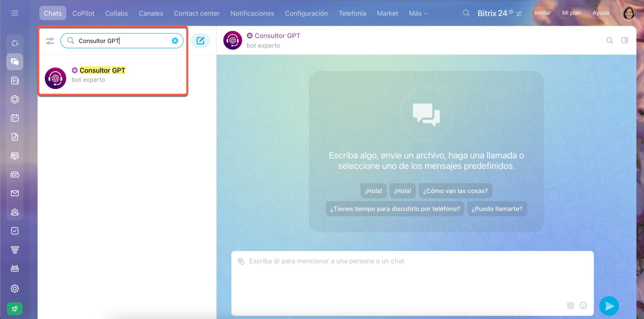
Task: Click the Invitar button
Action: click(x=542, y=13)
